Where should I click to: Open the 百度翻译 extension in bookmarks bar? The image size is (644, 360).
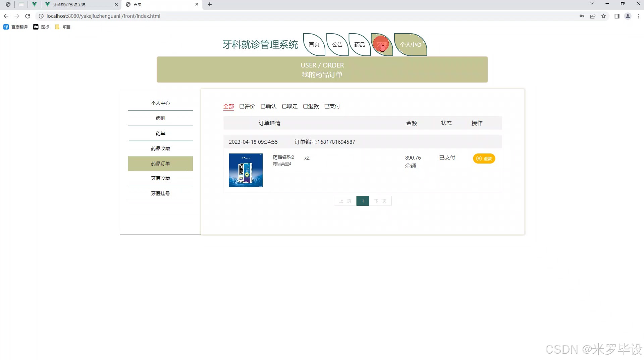(x=15, y=27)
